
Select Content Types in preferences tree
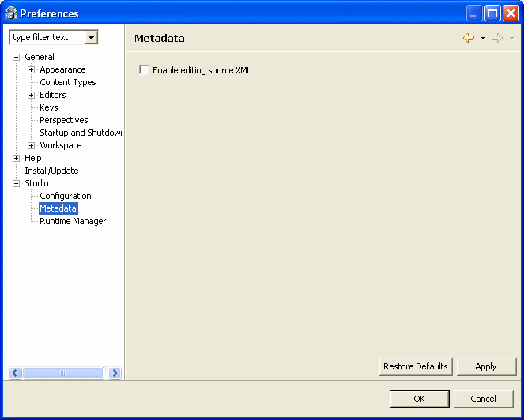(x=68, y=82)
